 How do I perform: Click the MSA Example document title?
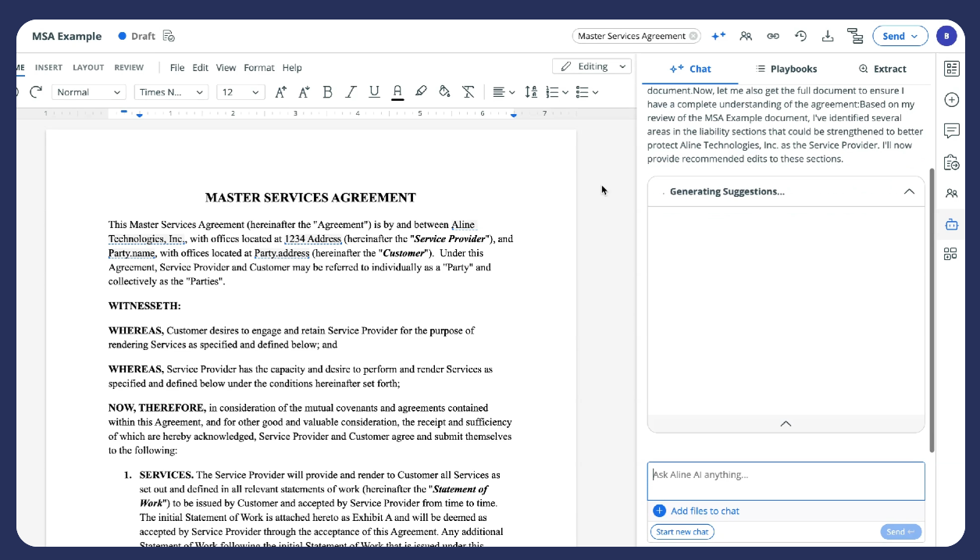click(x=66, y=36)
